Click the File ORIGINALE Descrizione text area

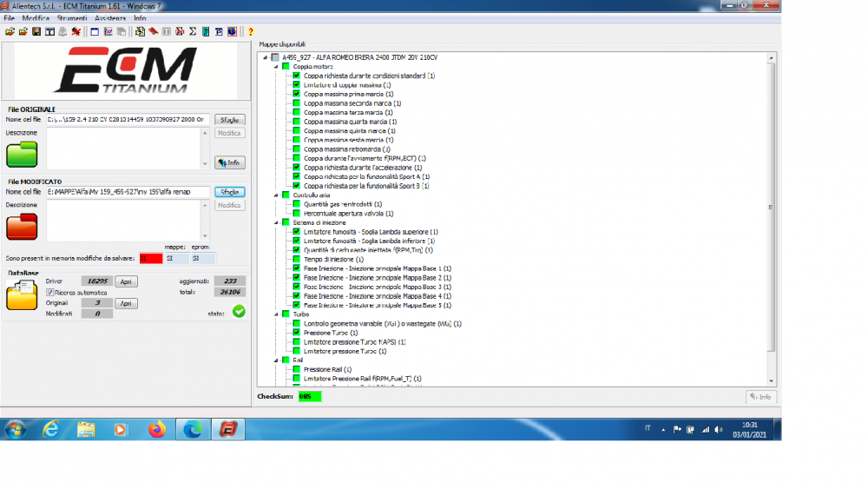(123, 149)
